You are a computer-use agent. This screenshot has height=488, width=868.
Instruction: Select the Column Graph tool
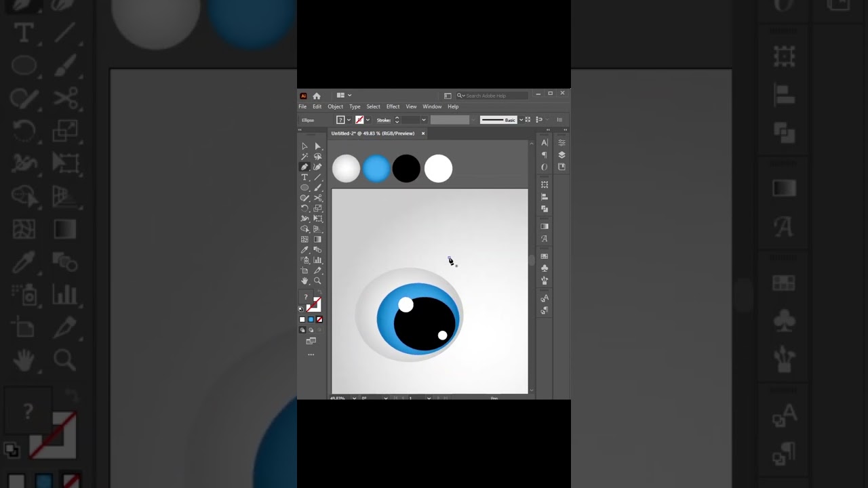click(x=317, y=260)
